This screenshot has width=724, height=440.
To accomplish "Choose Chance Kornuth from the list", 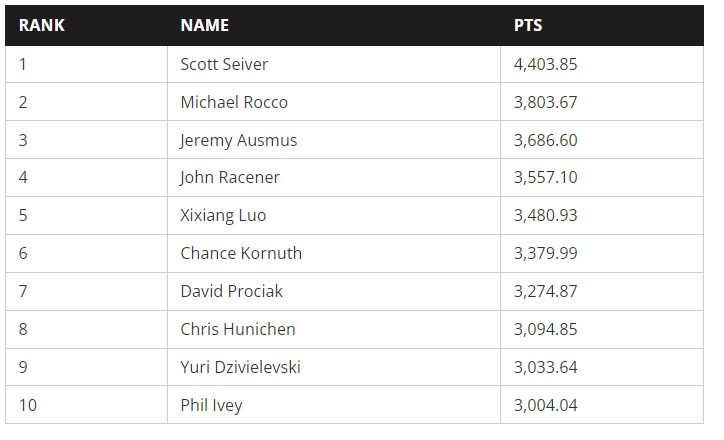I will (240, 254).
